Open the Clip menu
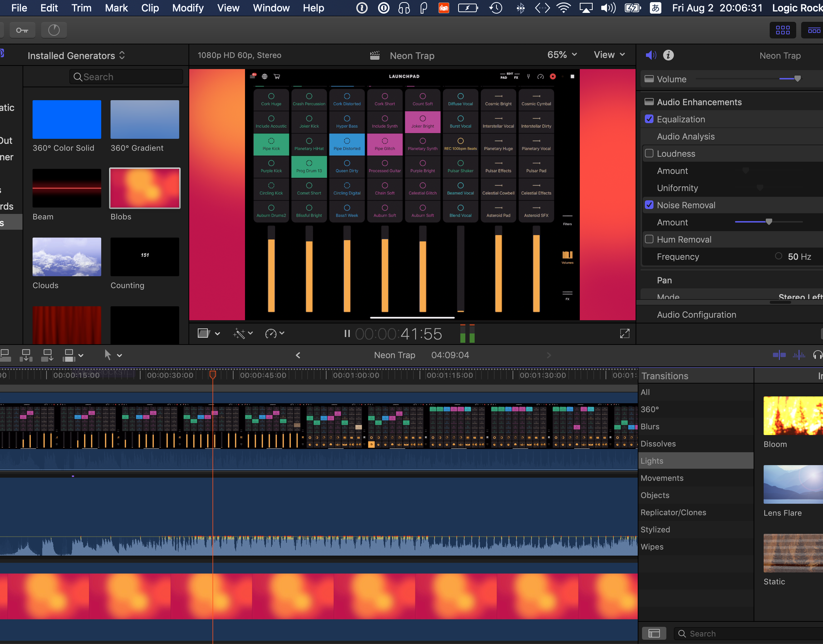The height and width of the screenshot is (644, 823). point(150,8)
